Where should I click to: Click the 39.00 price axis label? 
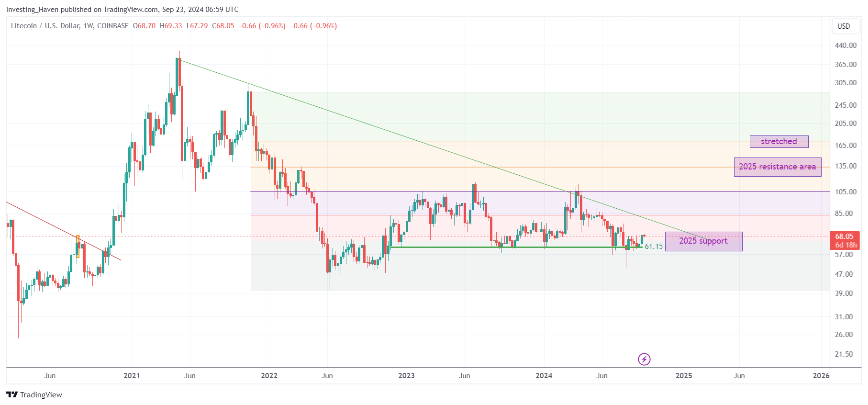coord(844,293)
